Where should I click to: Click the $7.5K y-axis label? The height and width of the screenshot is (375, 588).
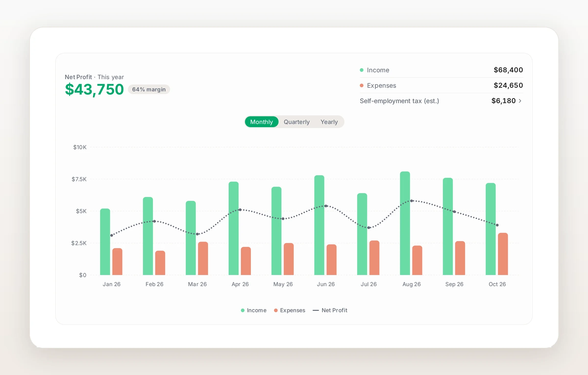click(x=79, y=179)
